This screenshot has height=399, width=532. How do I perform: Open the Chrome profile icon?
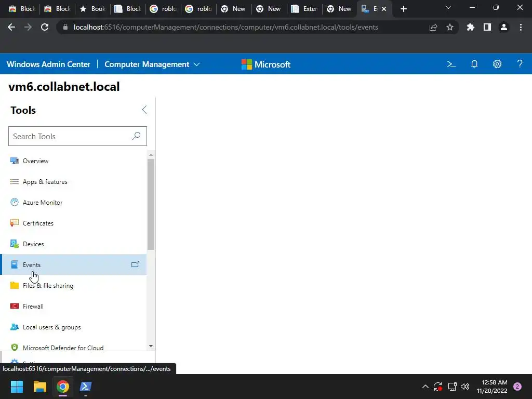[504, 27]
